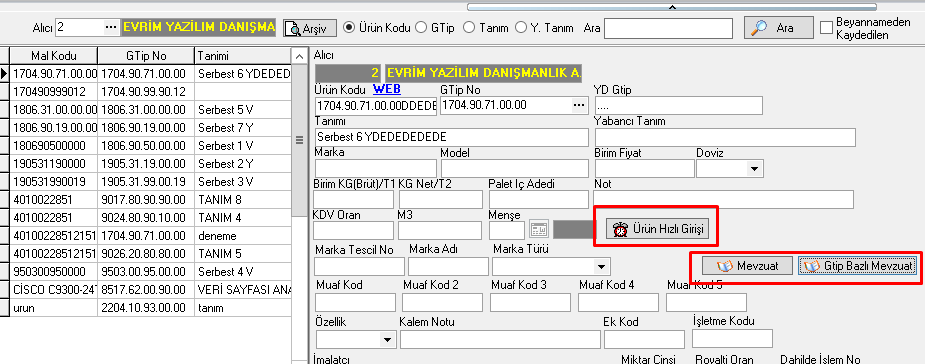This screenshot has height=364, width=925.
Task: Select the GTip radio option
Action: (421, 27)
